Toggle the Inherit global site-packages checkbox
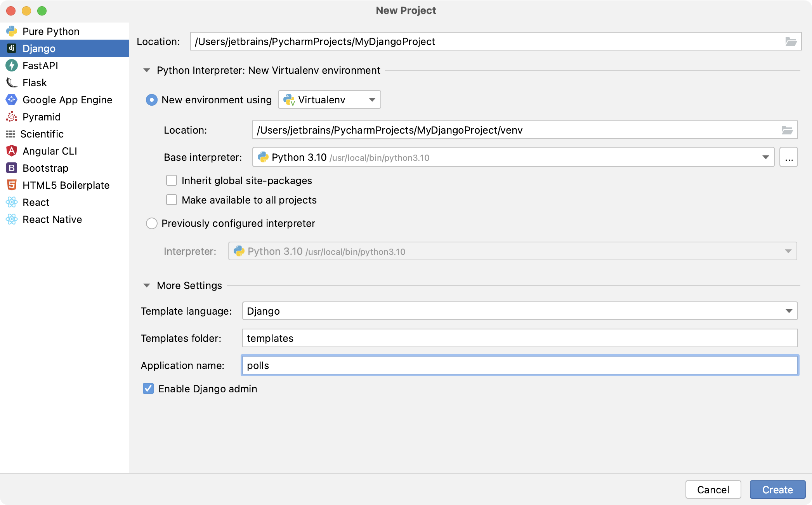812x505 pixels. click(x=171, y=180)
